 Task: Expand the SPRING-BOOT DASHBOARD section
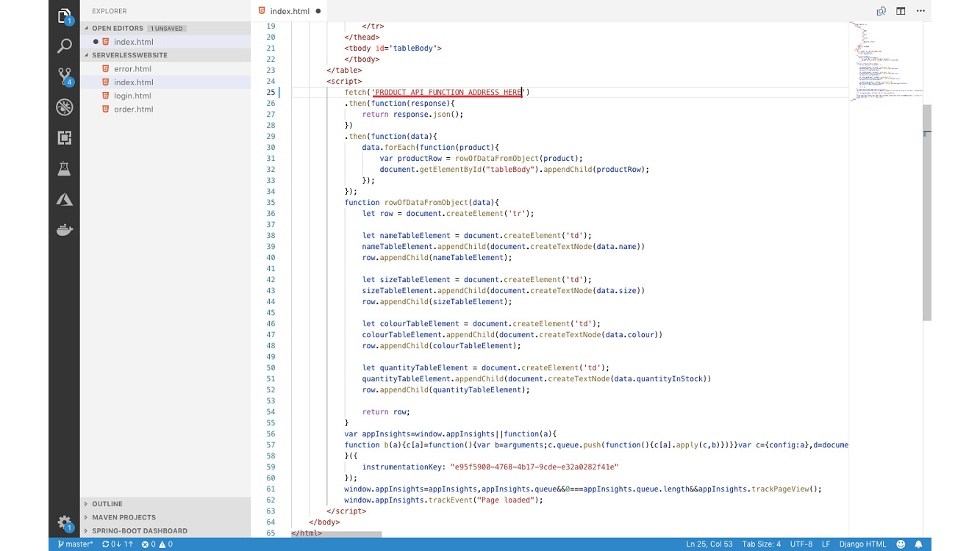[165, 530]
